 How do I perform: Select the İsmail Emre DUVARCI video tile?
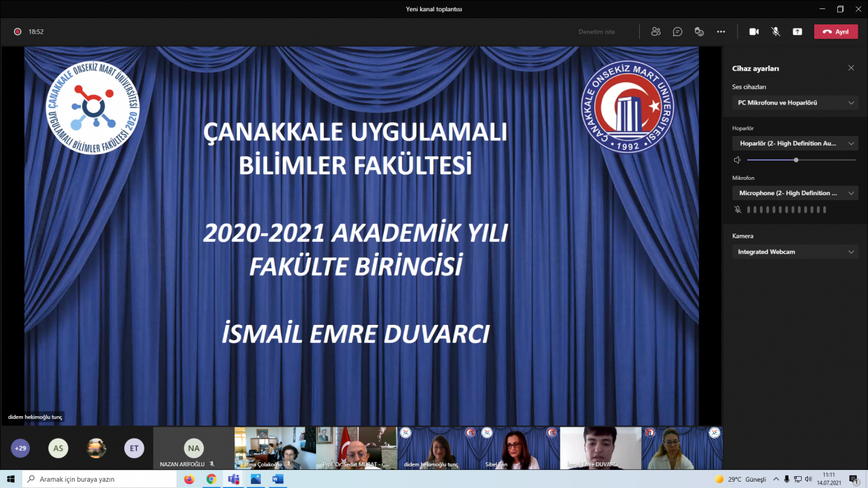point(601,448)
